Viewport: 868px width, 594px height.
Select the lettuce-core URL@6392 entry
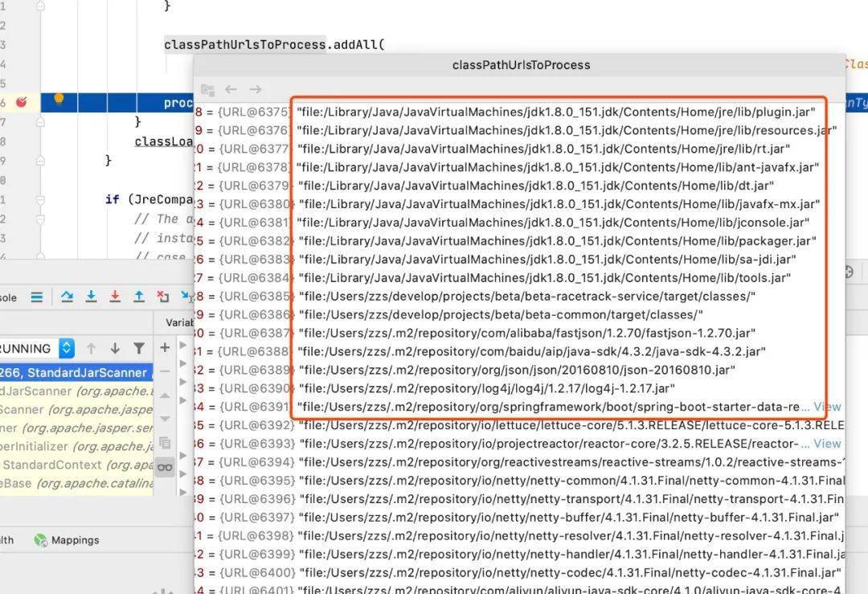(x=519, y=425)
